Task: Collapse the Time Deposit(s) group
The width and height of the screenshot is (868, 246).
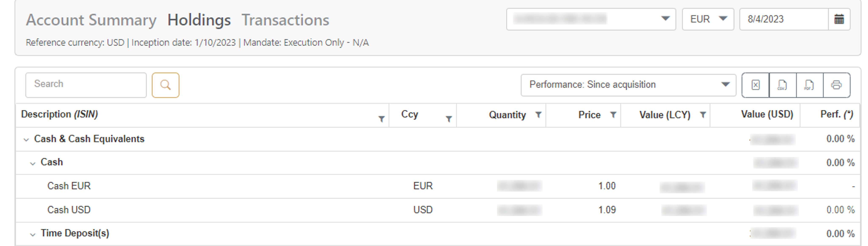Action: (33, 235)
